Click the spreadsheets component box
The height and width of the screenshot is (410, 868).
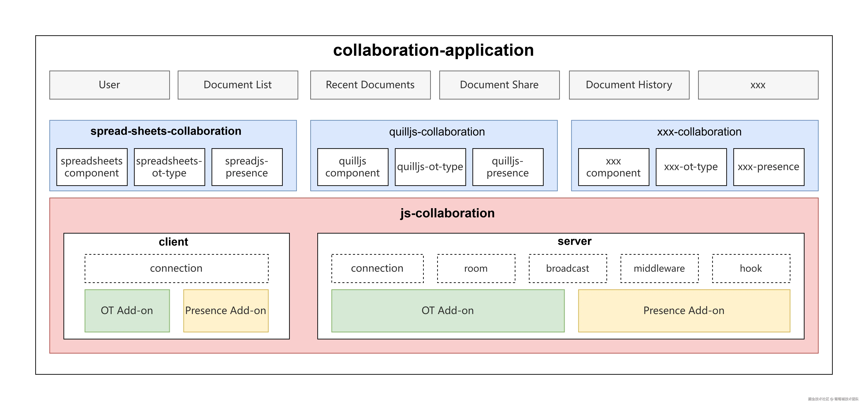92,167
